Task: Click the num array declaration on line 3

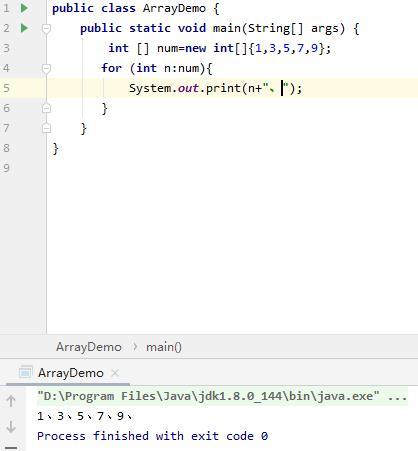Action: [x=220, y=48]
